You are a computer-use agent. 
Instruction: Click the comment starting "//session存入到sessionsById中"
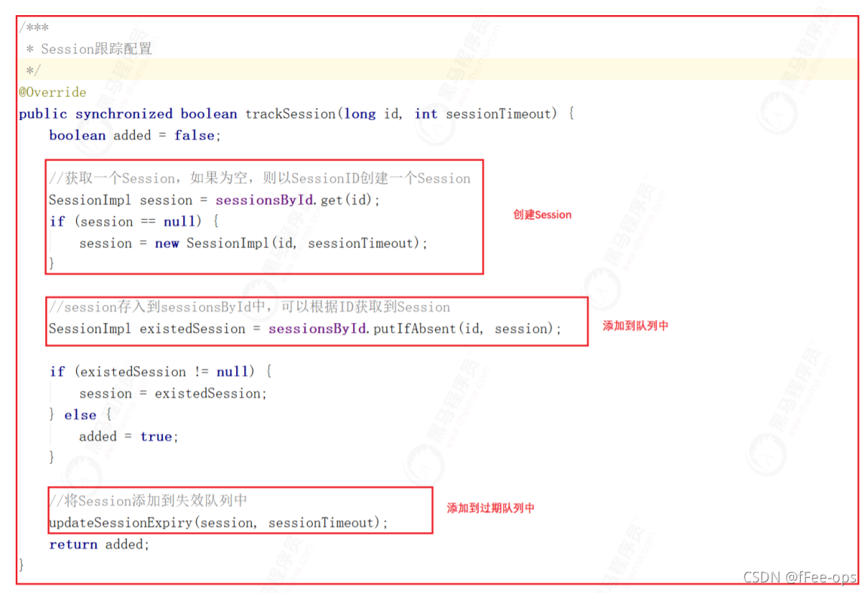[250, 307]
